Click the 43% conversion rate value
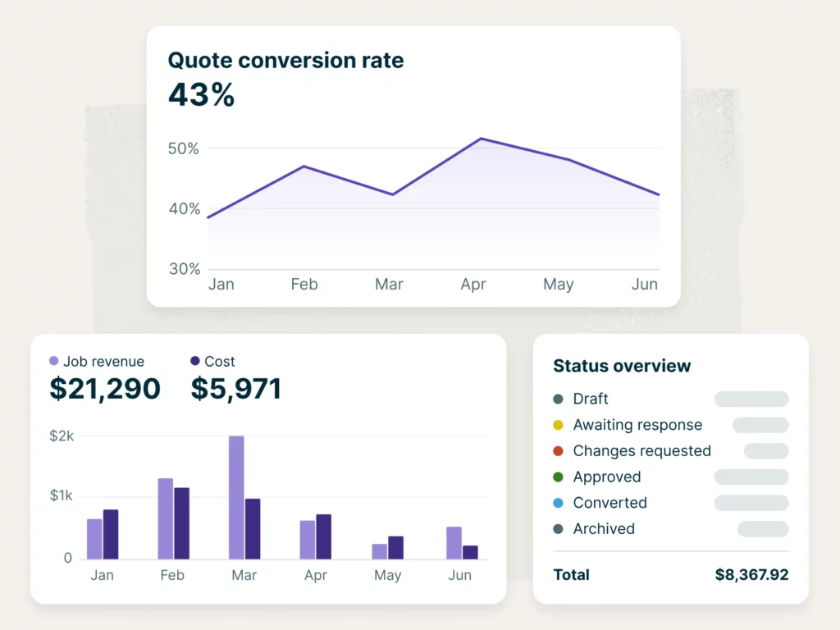This screenshot has height=630, width=840. point(202,95)
